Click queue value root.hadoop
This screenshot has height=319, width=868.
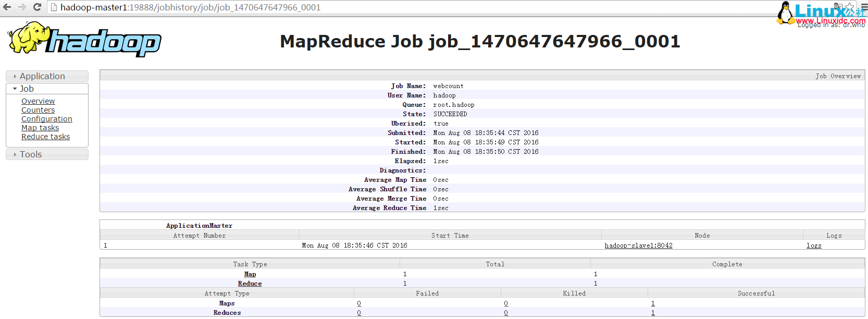454,105
